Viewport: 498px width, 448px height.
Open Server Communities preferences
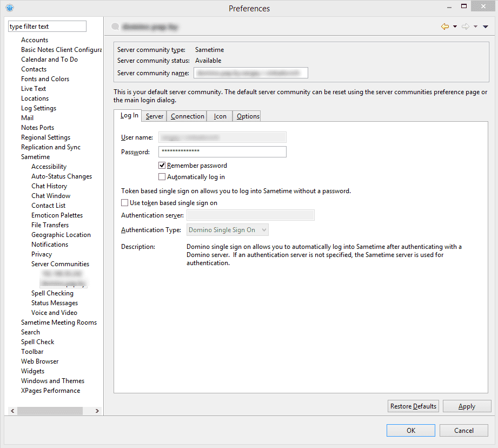(x=60, y=264)
